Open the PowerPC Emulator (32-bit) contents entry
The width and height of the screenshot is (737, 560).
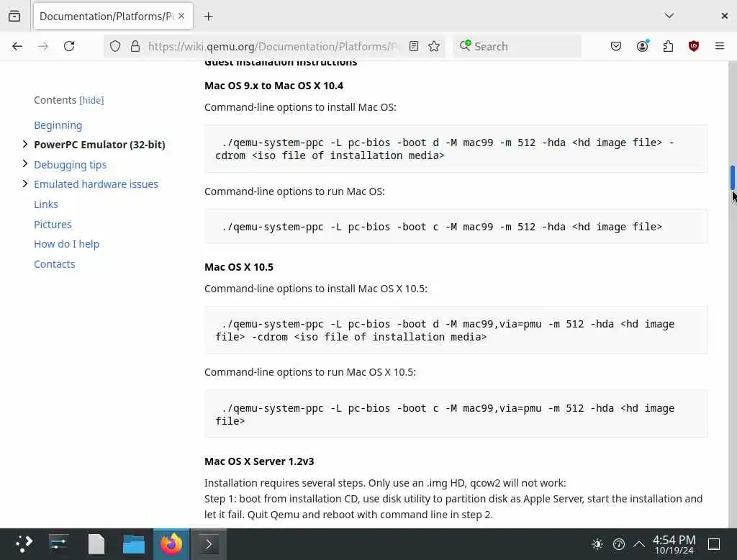click(99, 145)
